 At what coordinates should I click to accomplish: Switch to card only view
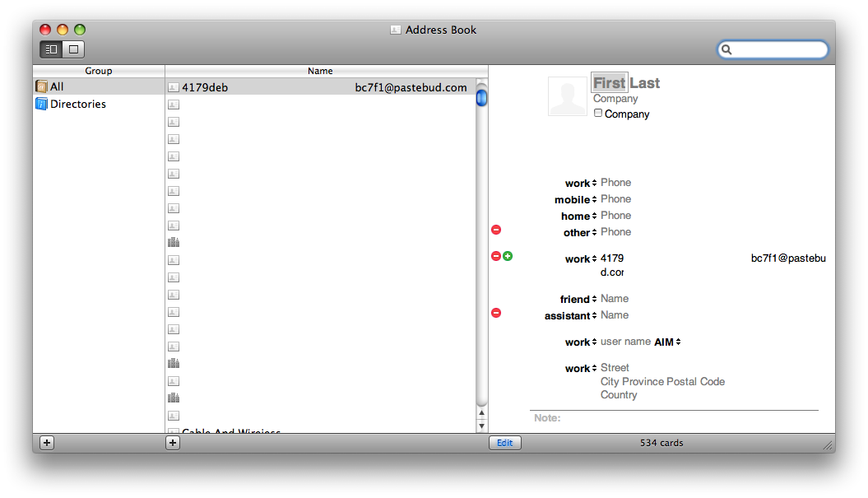[x=73, y=49]
